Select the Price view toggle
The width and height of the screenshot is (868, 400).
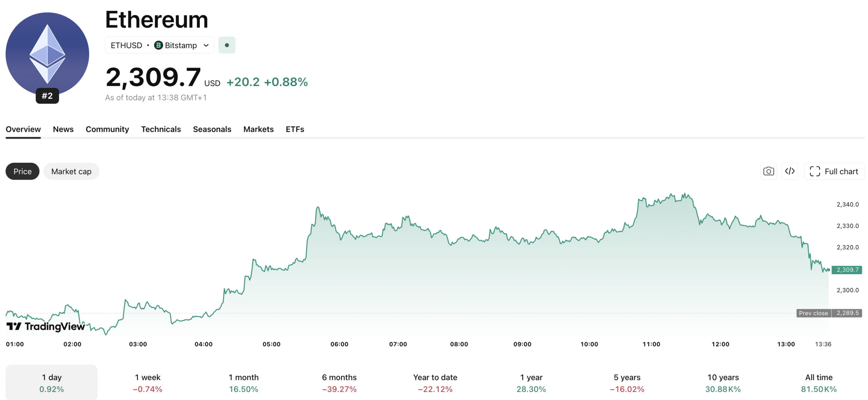[x=22, y=171]
